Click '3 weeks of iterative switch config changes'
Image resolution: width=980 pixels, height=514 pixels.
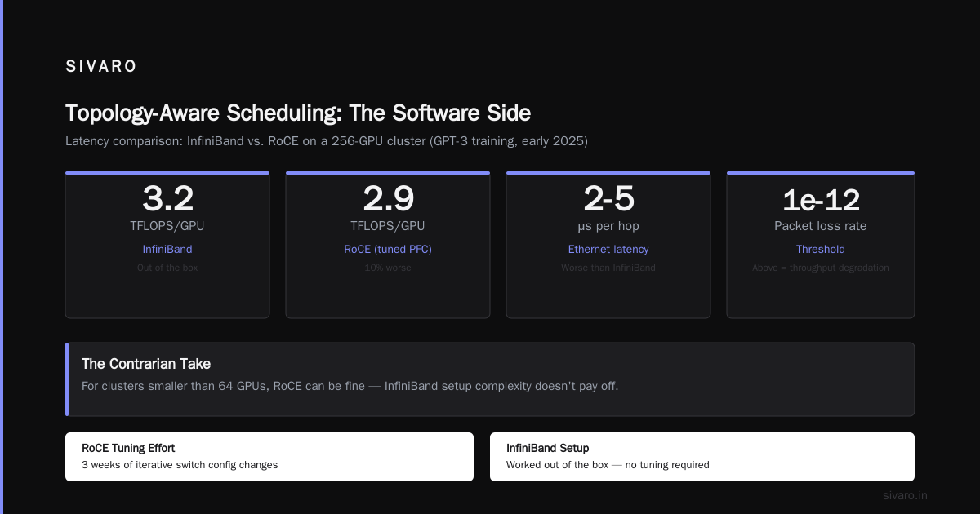[x=180, y=465]
